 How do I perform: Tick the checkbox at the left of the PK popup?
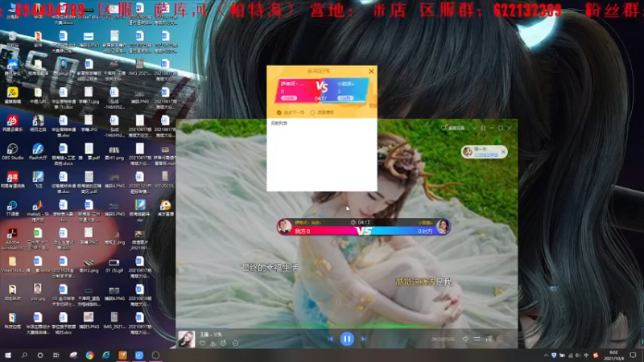tap(279, 113)
